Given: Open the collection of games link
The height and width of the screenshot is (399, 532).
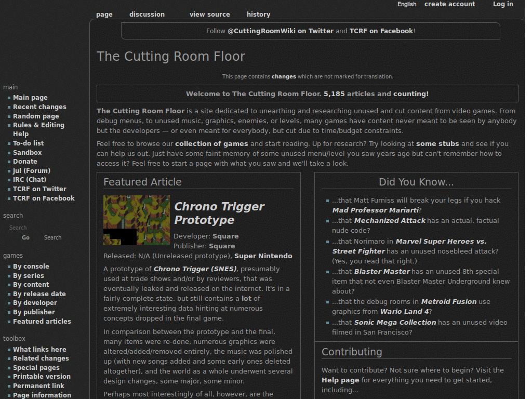Looking at the screenshot, I should 211,143.
